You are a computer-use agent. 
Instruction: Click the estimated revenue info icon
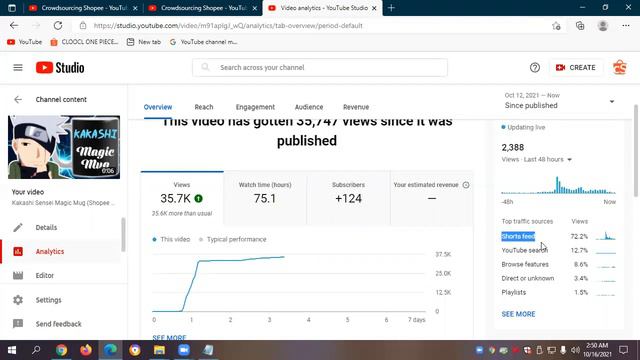466,185
